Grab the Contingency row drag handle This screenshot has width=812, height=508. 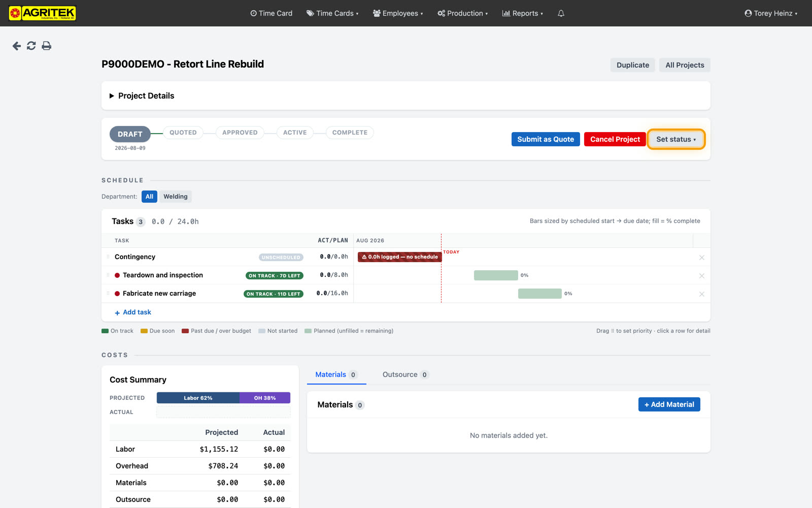108,257
